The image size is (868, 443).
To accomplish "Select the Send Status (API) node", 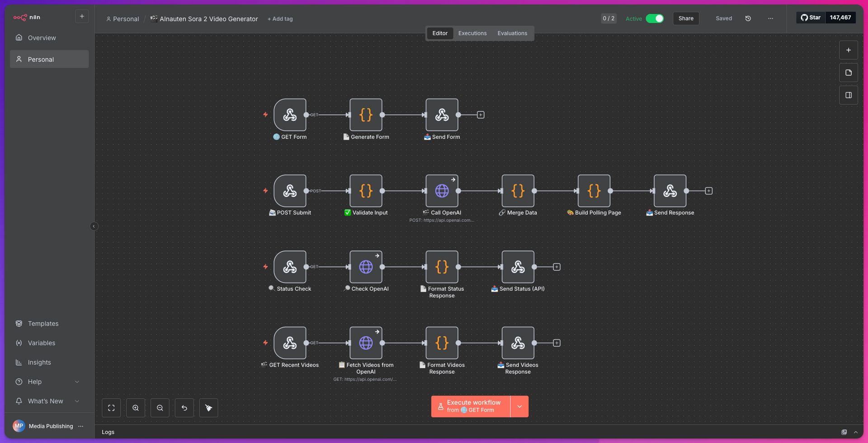I will 518,267.
